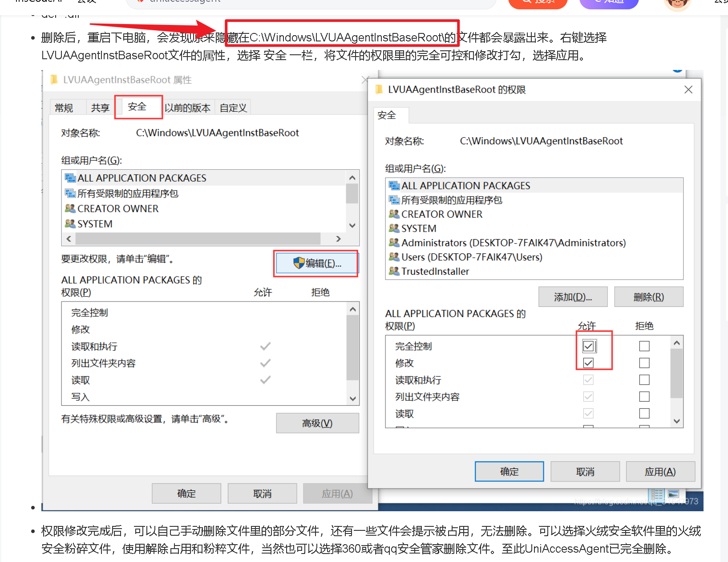Select CREATOR OWNER user icon in permissions dialog
This screenshot has height=562, width=728.
[x=394, y=214]
